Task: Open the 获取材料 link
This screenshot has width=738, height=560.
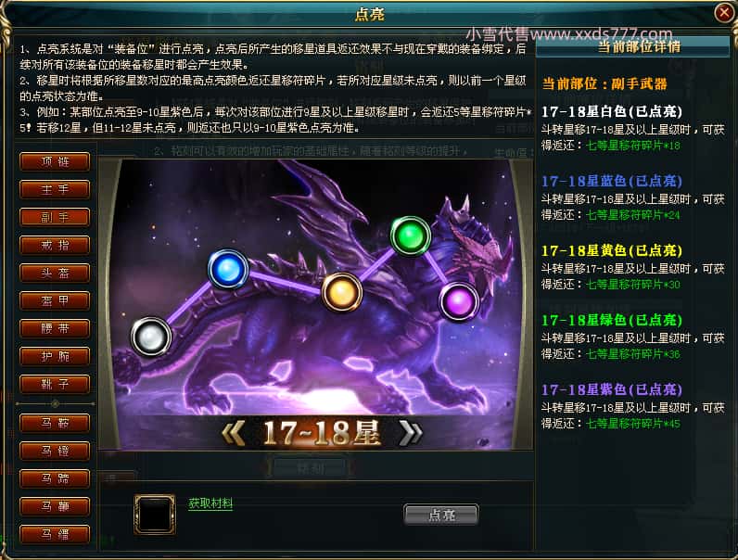Action: coord(210,503)
